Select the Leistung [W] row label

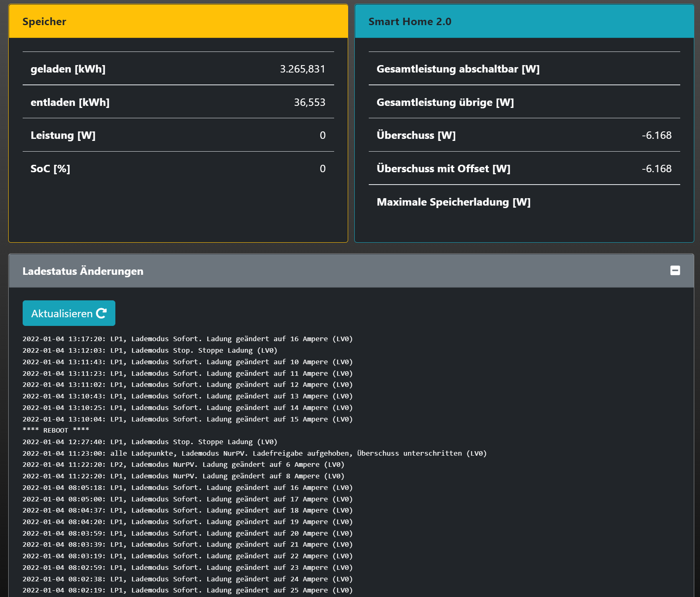(x=63, y=135)
